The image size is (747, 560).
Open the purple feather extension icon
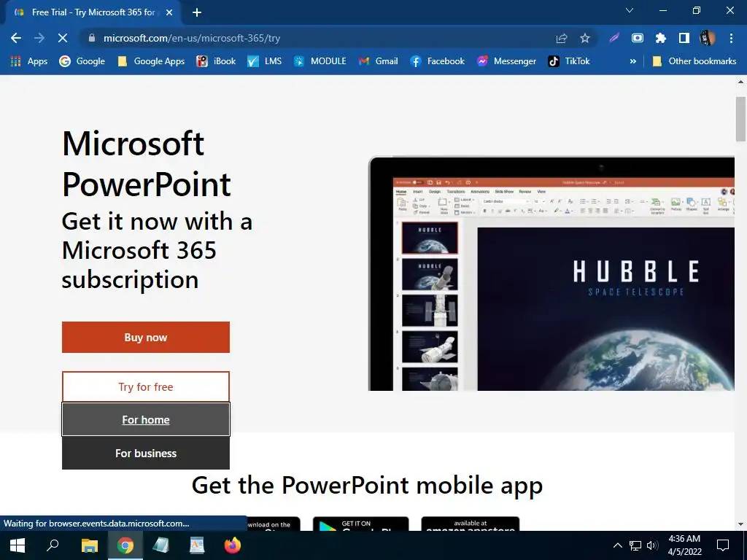(x=614, y=38)
